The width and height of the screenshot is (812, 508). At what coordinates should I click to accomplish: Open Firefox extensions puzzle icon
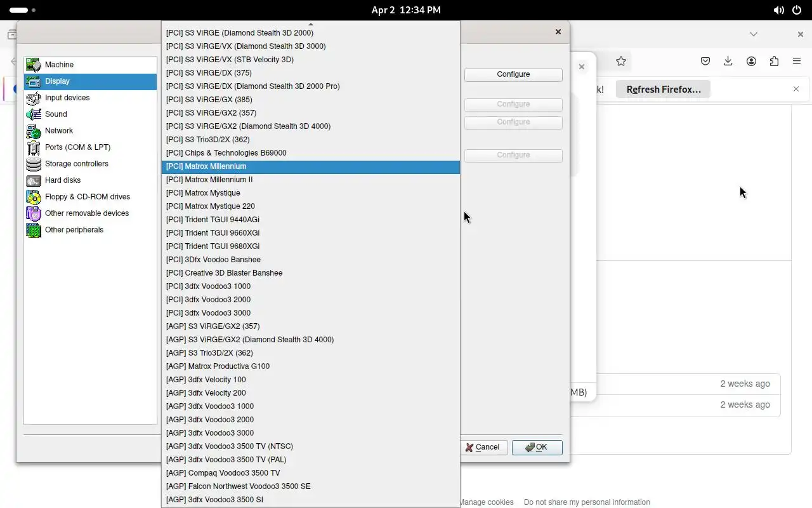774,61
